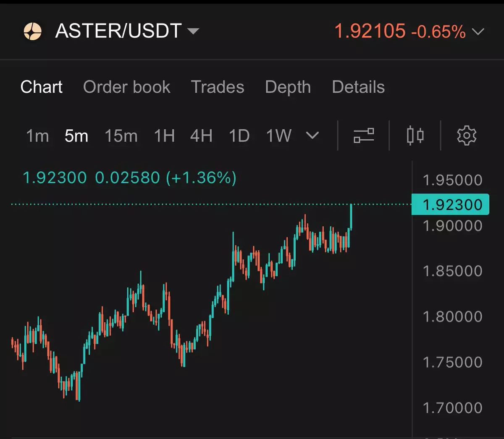The image size is (504, 439).
Task: Select the Chart tab
Action: (x=42, y=87)
